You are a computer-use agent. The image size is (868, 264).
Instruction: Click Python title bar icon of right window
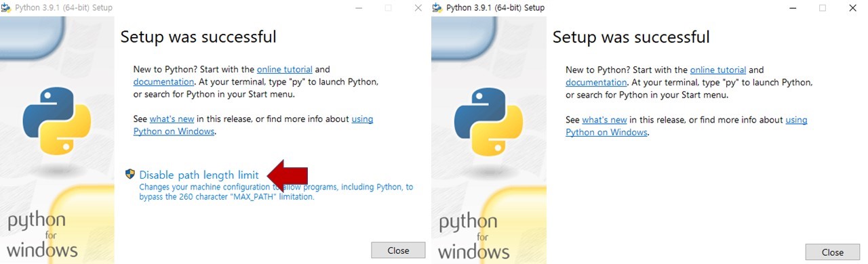[438, 8]
